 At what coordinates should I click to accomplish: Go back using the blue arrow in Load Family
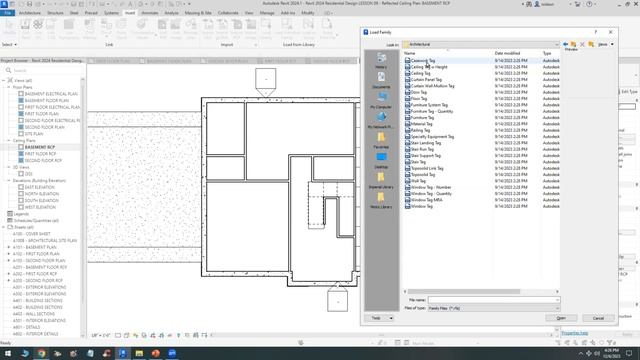tap(565, 44)
